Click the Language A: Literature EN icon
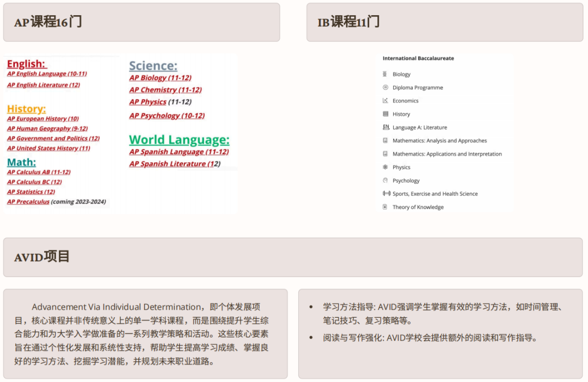The width and height of the screenshot is (588, 382). click(386, 127)
